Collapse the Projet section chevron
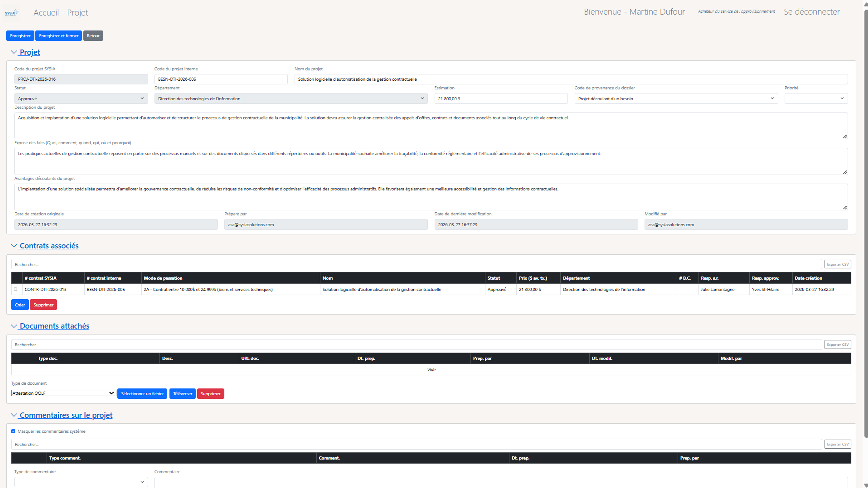The width and height of the screenshot is (868, 488). pyautogui.click(x=14, y=52)
